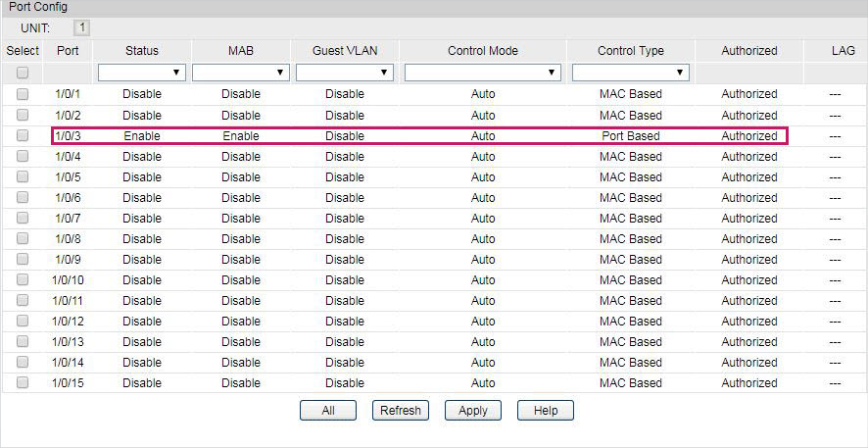Select the checkbox for port 1/0/15
The height and width of the screenshot is (448, 868).
coord(23,382)
